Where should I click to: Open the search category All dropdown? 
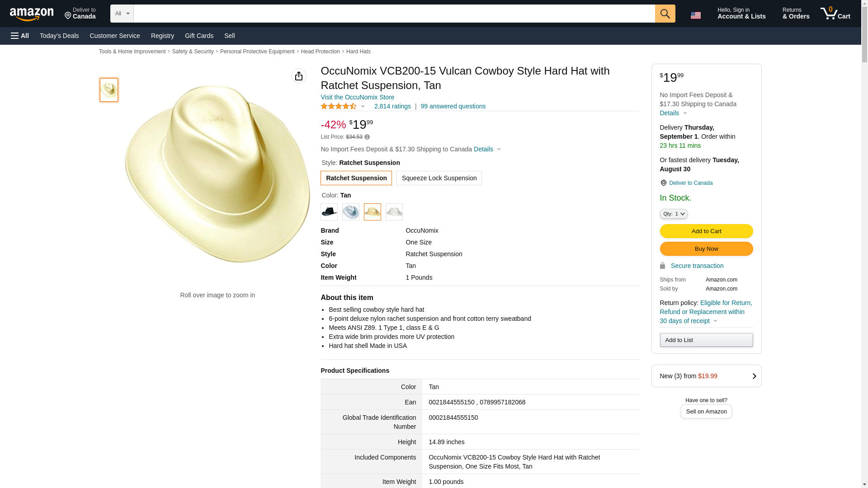tap(122, 14)
